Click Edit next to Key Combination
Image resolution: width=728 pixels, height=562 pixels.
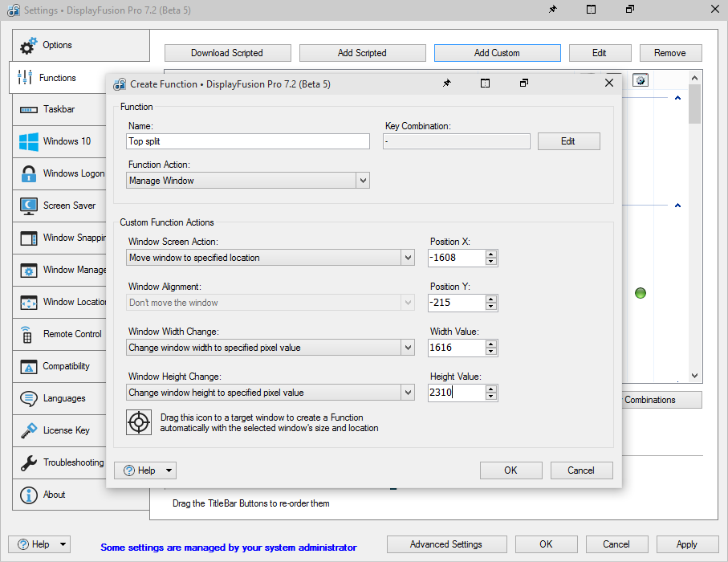point(568,141)
